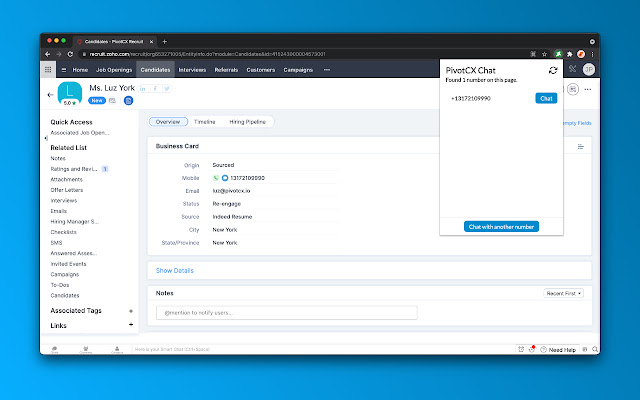Go back using the candidate back arrow

coord(50,95)
